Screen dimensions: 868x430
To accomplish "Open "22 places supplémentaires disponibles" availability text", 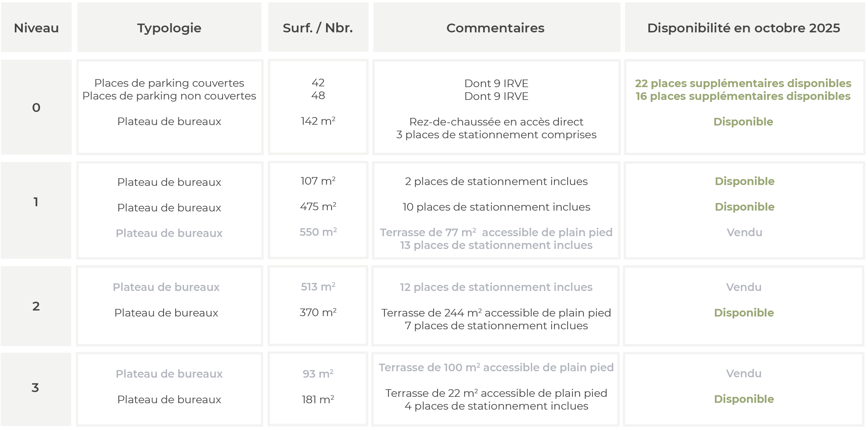I will (x=743, y=83).
